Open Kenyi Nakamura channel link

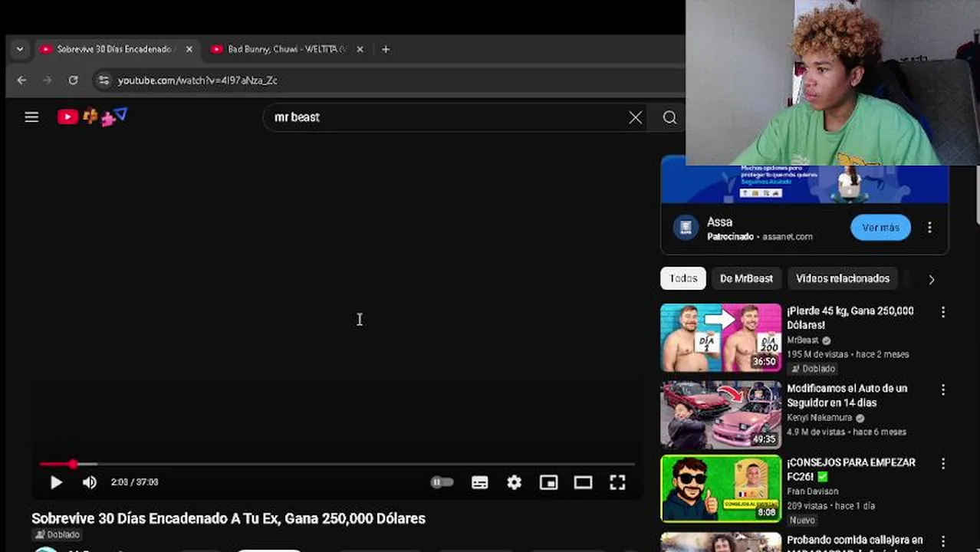(819, 418)
